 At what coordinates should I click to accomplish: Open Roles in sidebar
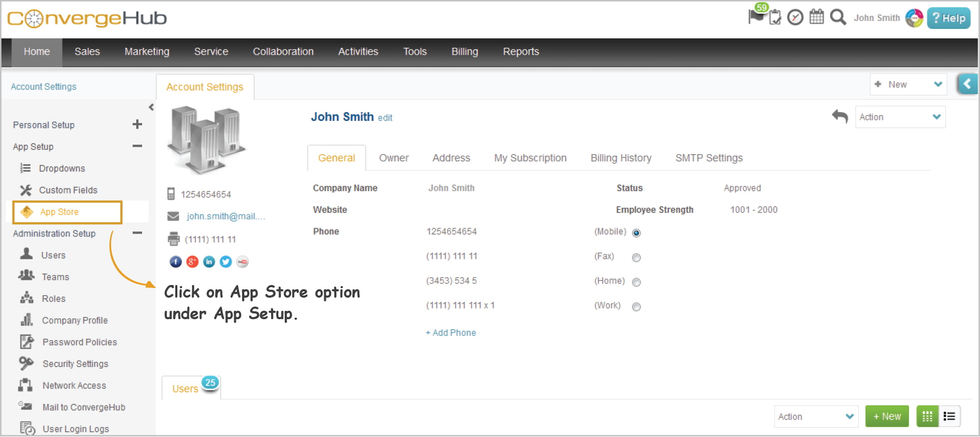(x=54, y=298)
